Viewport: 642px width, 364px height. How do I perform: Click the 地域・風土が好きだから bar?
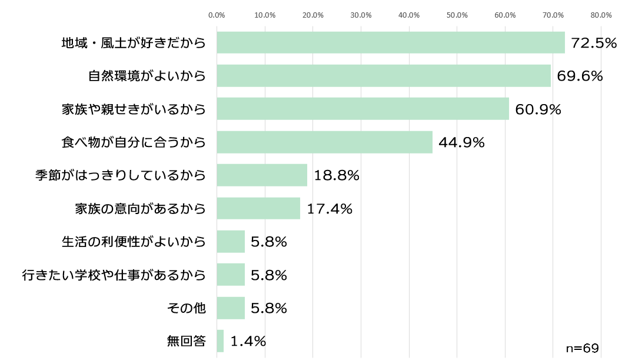tap(390, 43)
